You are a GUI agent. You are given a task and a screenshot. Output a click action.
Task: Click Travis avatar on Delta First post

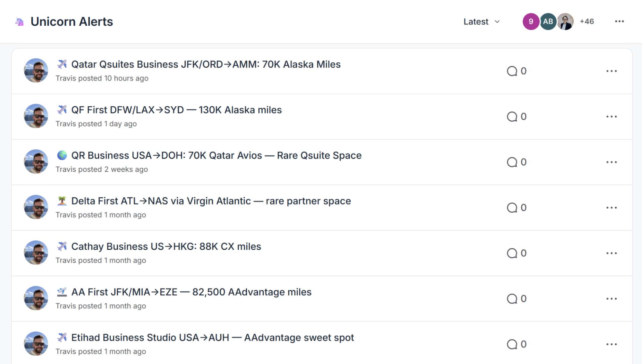(36, 207)
